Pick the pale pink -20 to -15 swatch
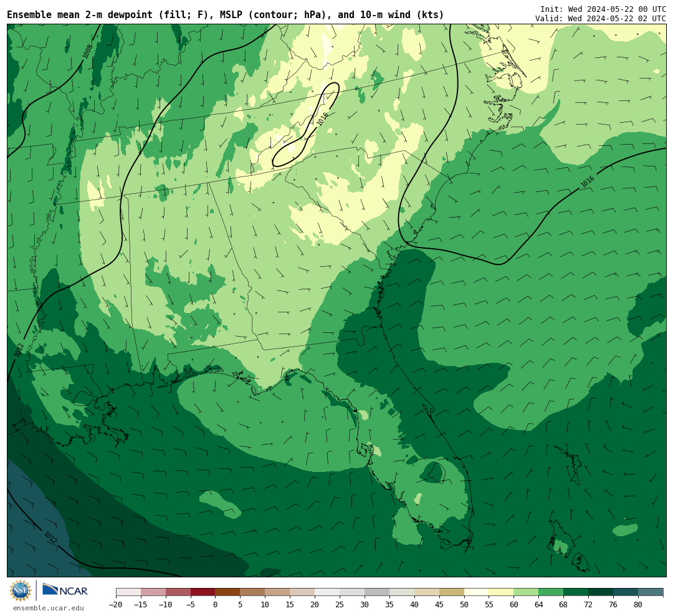 pos(128,592)
